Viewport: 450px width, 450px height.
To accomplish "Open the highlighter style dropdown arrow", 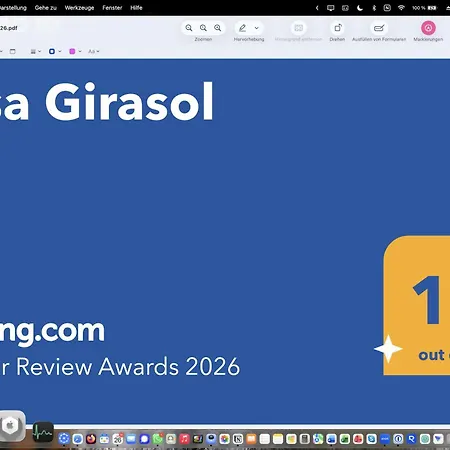I will tap(257, 28).
